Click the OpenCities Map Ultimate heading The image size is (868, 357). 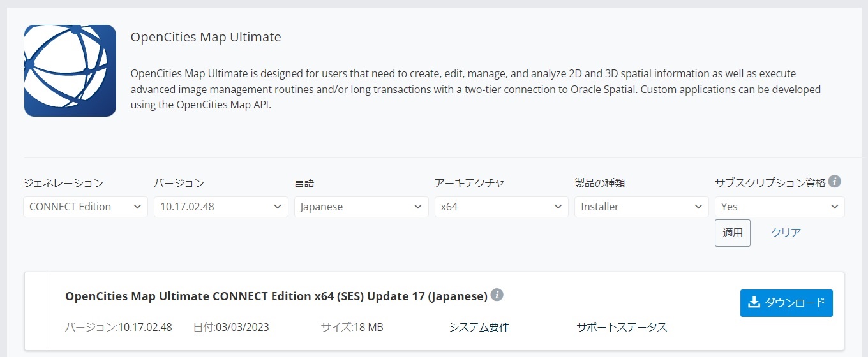click(206, 37)
